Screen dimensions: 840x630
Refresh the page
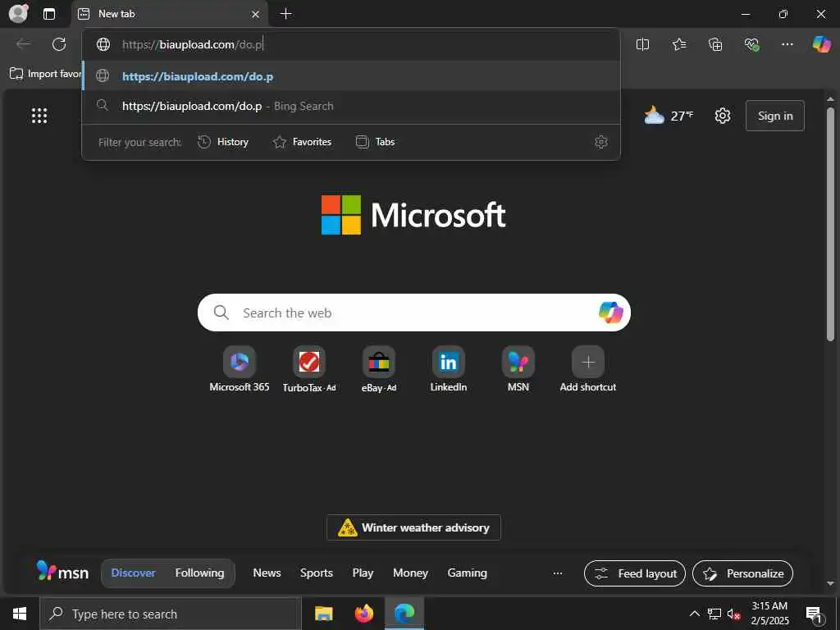pos(59,44)
